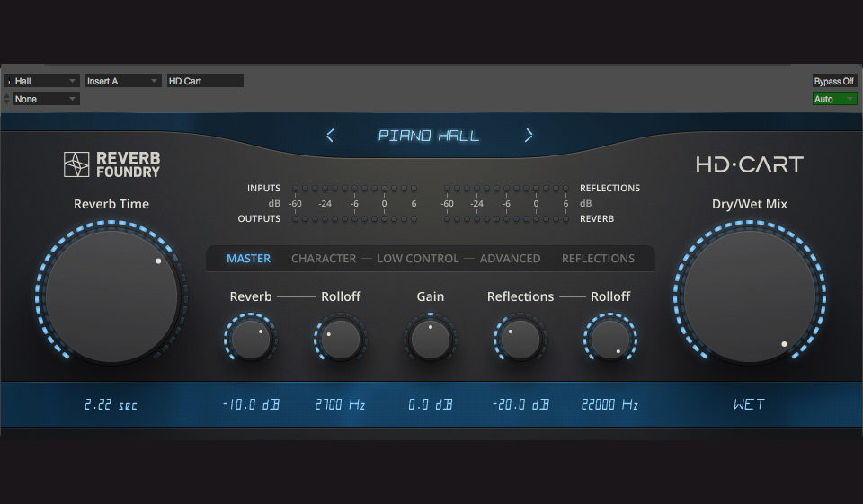Screen dimensions: 863x504
Task: Click the Reverb Time label
Action: point(111,204)
